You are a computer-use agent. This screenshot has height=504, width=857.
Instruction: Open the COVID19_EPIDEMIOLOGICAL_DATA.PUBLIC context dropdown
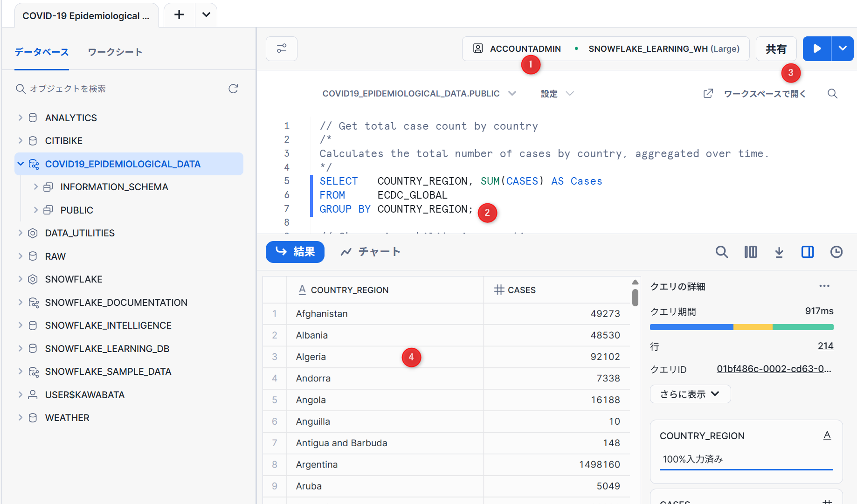coord(419,94)
